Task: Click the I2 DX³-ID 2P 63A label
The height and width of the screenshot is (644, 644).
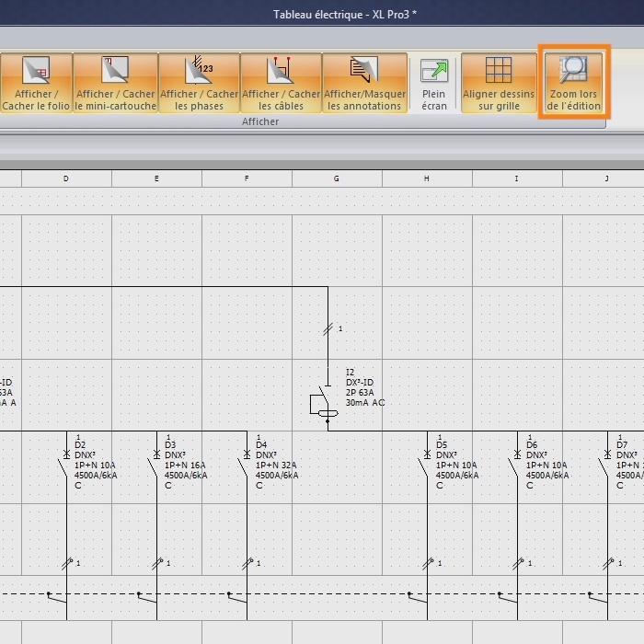Action: click(x=365, y=387)
